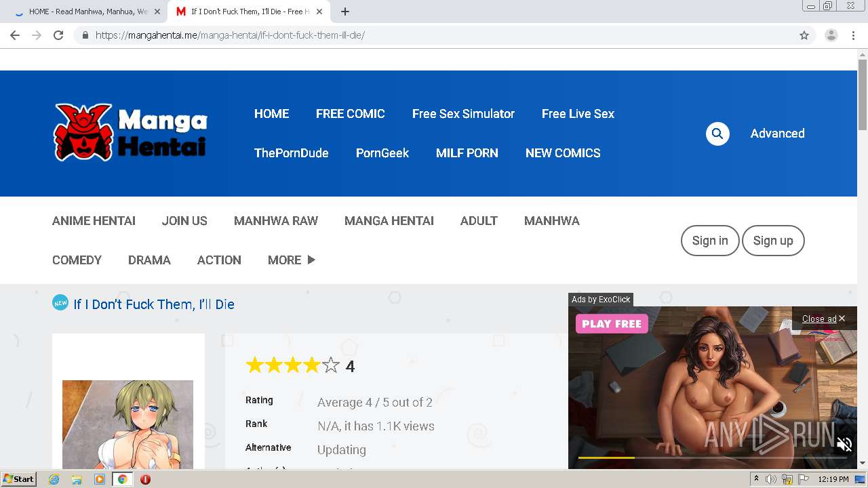Click Close ad on the video ad
This screenshot has width=868, height=488.
point(823,319)
